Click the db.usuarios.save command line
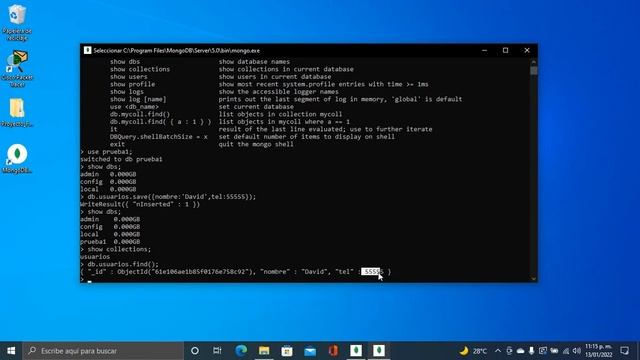This screenshot has width=640, height=360. click(172, 197)
